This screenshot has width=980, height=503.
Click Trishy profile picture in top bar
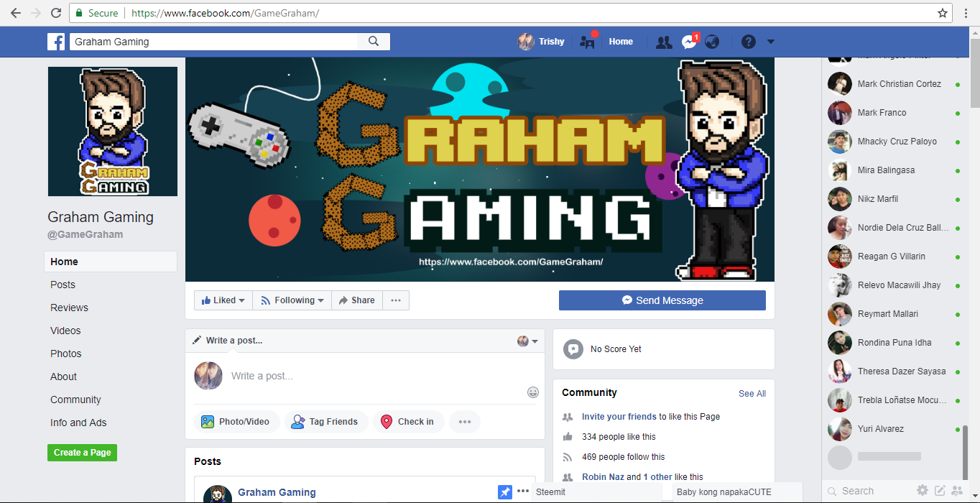click(x=526, y=42)
